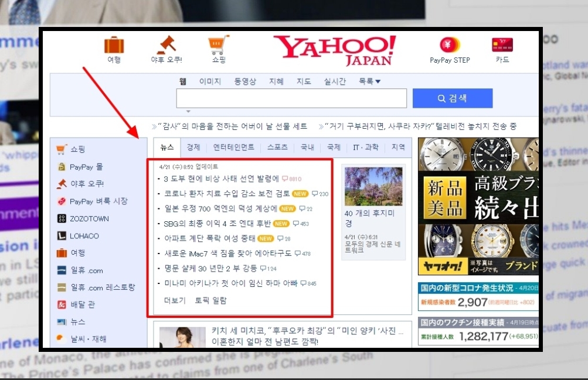Expand the small arrow below search box

[x=188, y=111]
